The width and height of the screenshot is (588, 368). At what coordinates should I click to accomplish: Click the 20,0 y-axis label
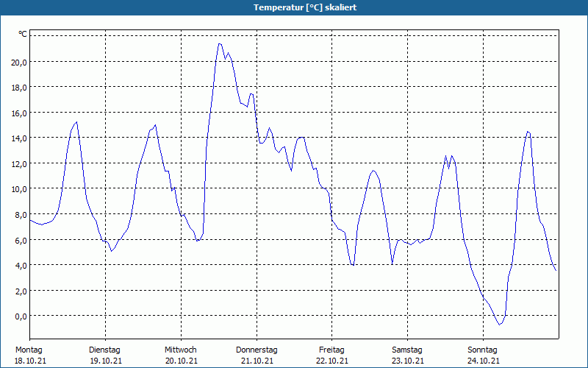(x=19, y=63)
